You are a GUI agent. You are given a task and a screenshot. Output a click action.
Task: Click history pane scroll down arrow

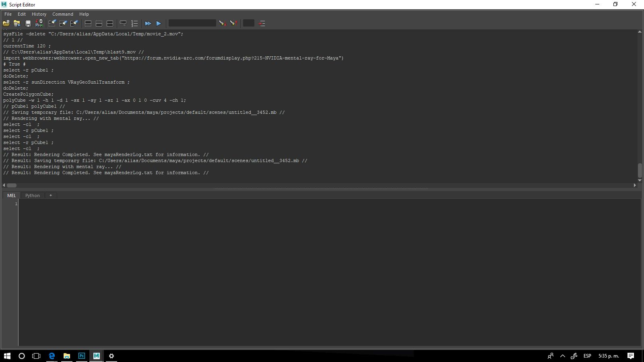coord(640,181)
